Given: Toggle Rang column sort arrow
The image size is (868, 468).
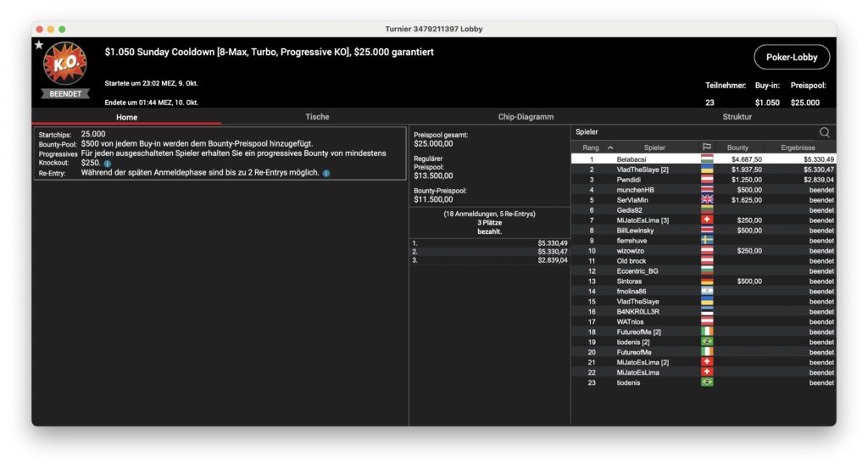Looking at the screenshot, I should coord(610,148).
